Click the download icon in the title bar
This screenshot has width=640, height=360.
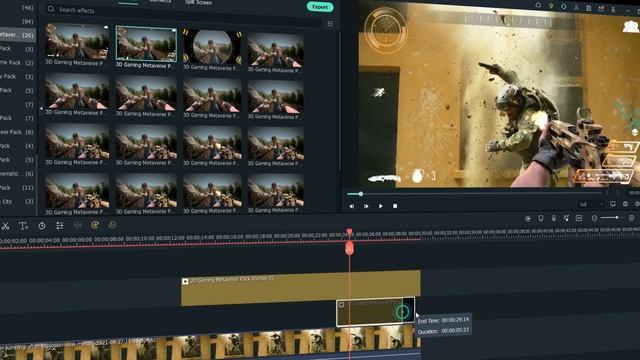(613, 9)
